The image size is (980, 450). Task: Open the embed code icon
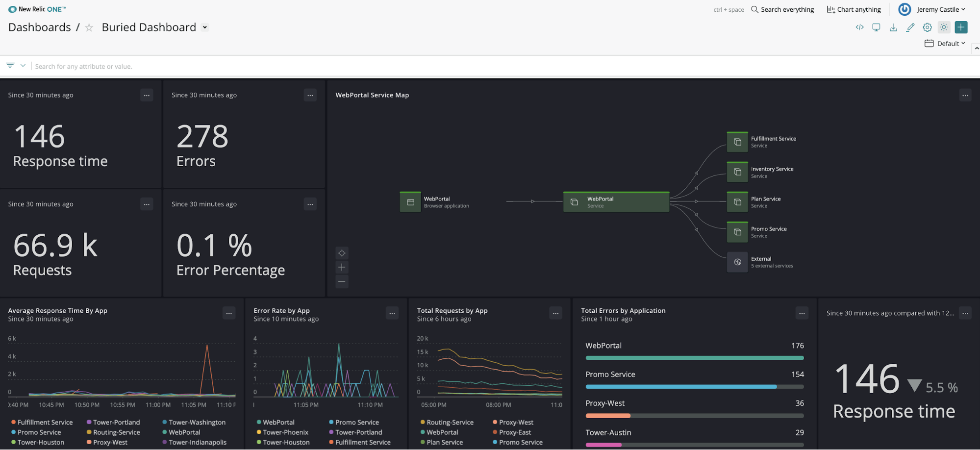(860, 27)
